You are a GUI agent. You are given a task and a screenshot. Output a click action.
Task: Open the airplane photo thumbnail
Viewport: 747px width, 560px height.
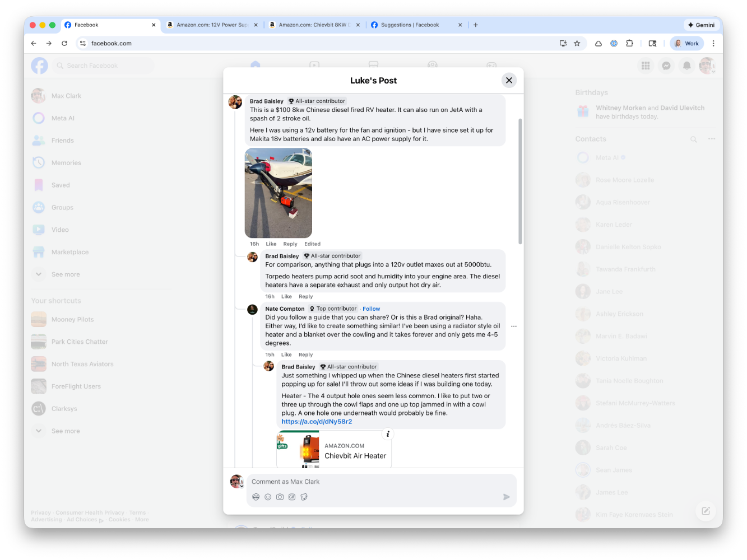278,193
